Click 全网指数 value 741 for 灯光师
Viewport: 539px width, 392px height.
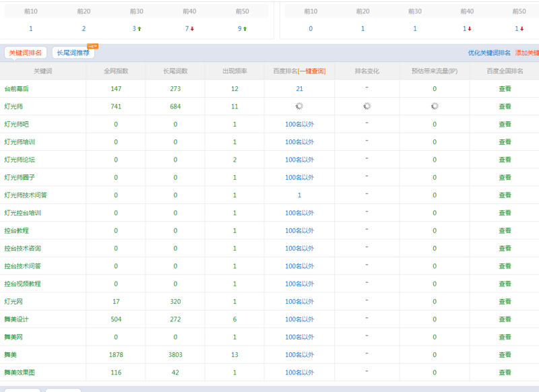click(x=116, y=106)
